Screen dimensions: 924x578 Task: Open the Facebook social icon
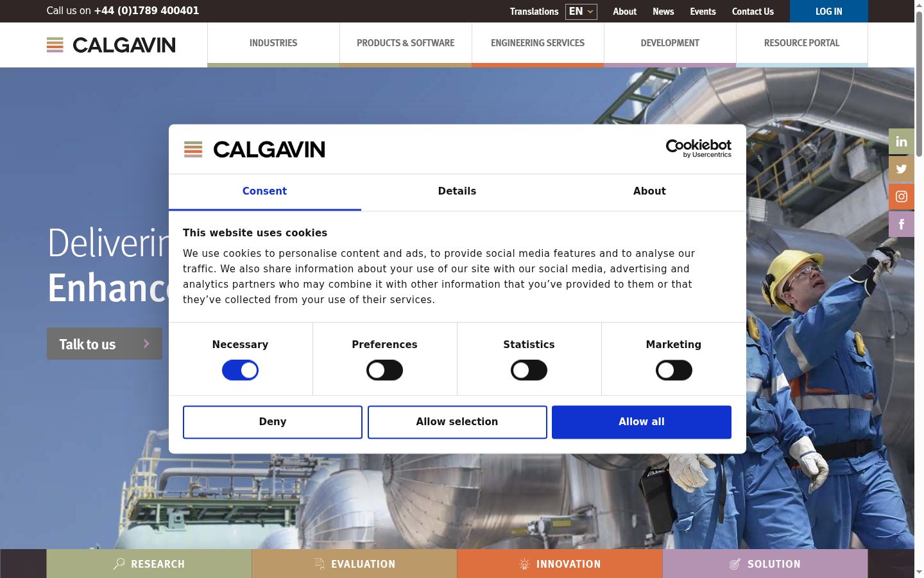[x=902, y=224]
